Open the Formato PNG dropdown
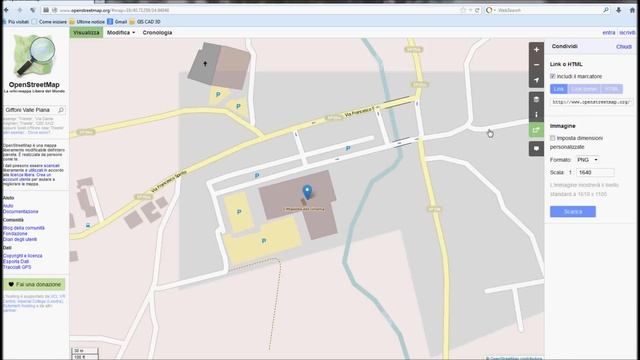This screenshot has width=640, height=360. [587, 160]
